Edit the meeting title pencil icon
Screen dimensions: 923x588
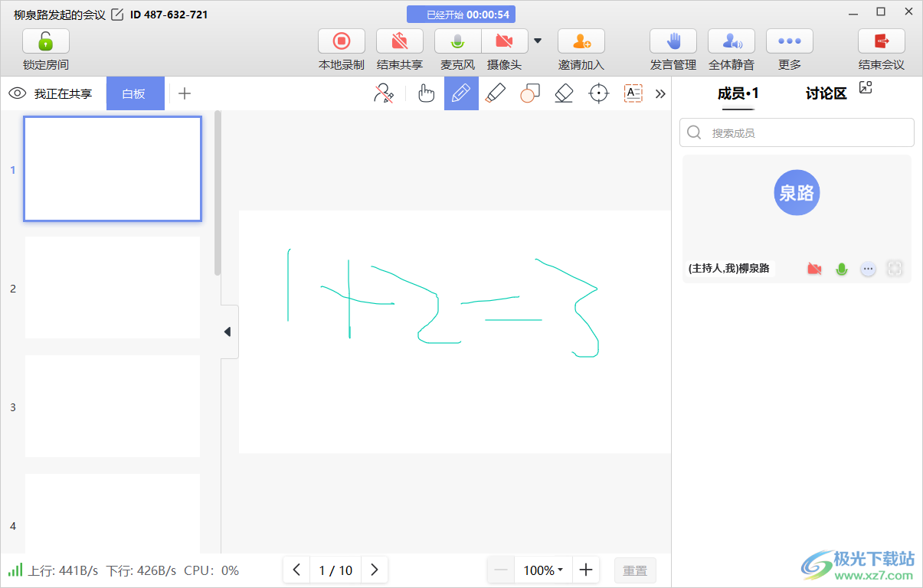[x=117, y=15]
